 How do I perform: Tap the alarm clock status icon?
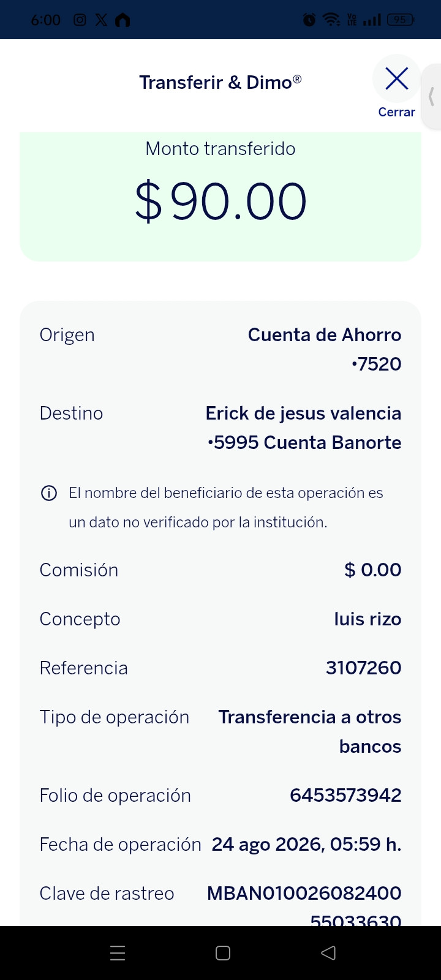[309, 20]
